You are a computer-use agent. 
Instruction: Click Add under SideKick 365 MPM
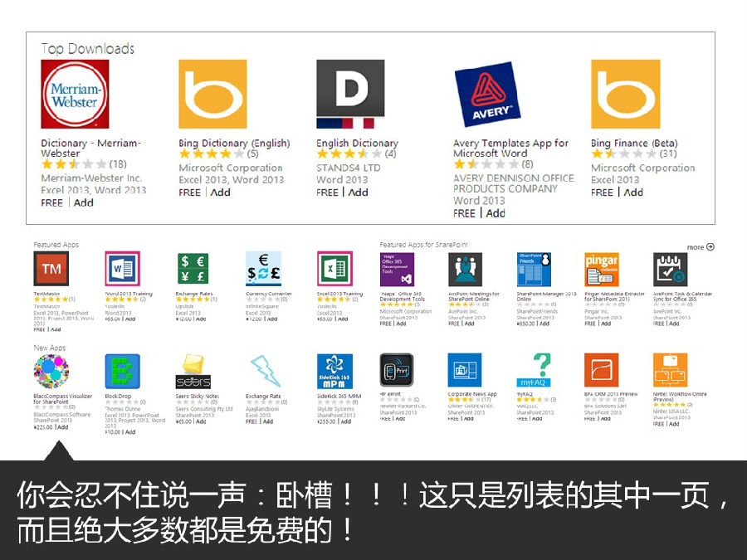(346, 421)
